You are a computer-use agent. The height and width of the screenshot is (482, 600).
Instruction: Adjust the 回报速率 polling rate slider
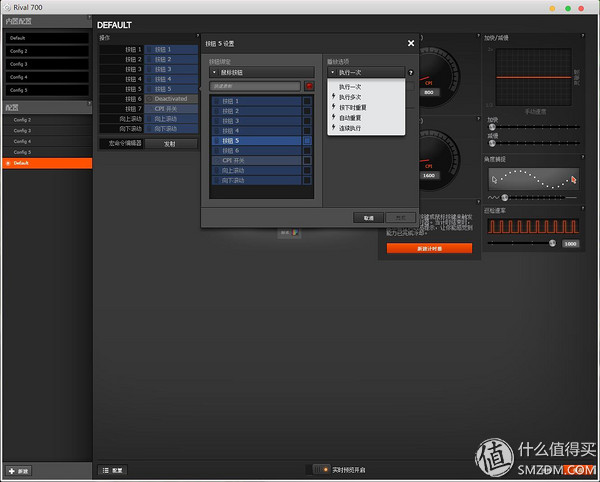(552, 243)
